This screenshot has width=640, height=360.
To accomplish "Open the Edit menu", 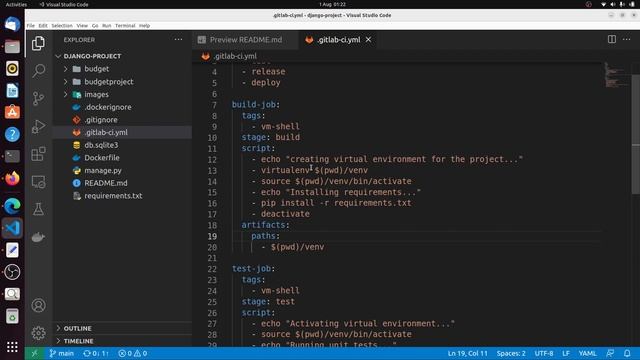I will pos(43,25).
